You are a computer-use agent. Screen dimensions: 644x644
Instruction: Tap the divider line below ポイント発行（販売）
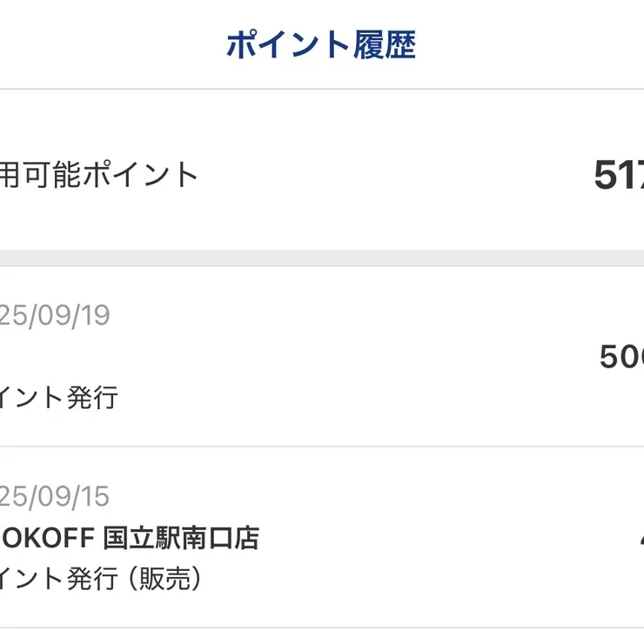coord(322,627)
